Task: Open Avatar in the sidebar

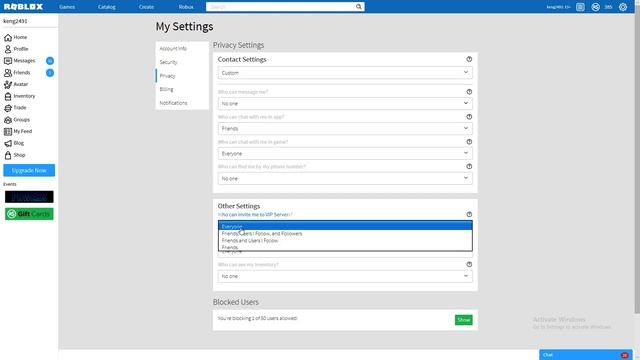Action: [16, 84]
